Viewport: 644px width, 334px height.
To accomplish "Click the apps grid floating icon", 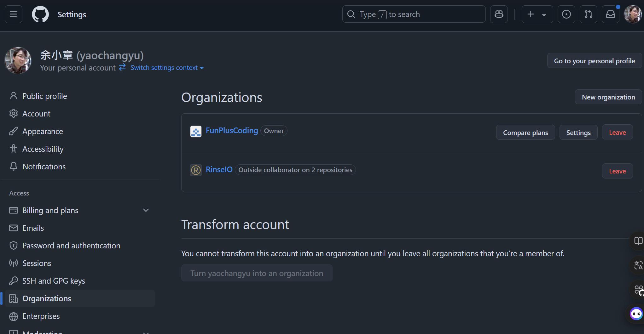I will click(x=638, y=290).
